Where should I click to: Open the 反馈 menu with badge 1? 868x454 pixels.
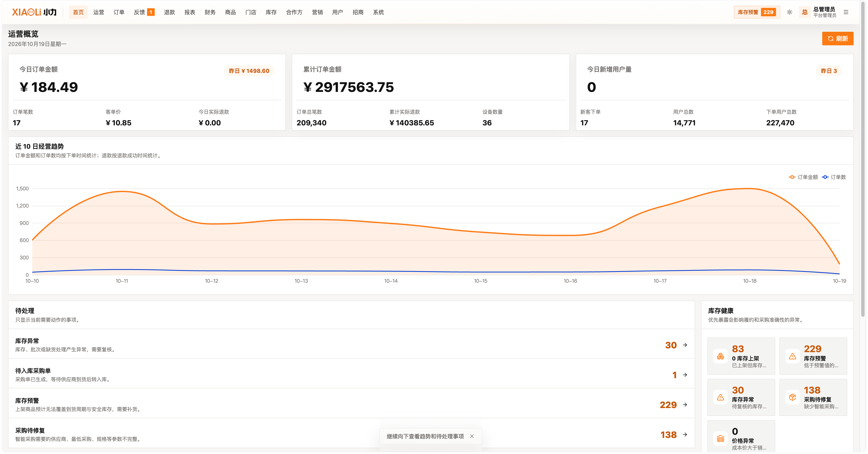(144, 12)
